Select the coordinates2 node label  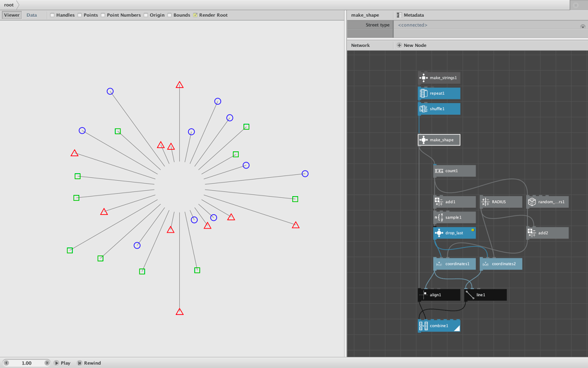[504, 264]
